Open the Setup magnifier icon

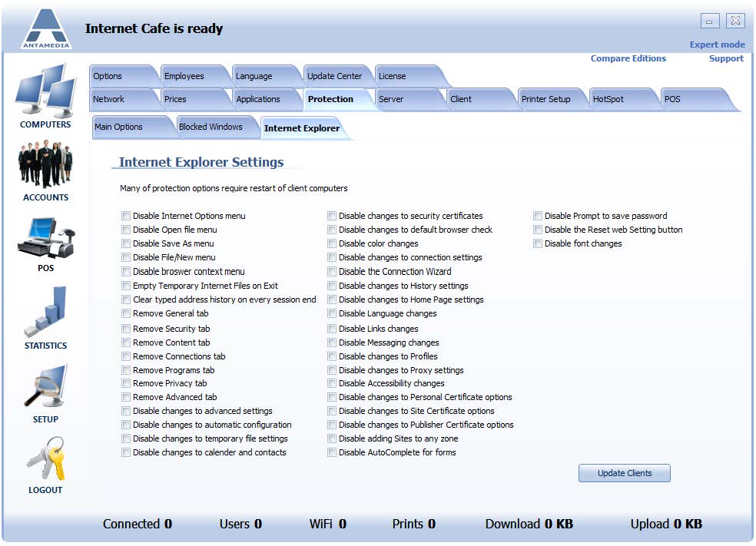tap(46, 387)
